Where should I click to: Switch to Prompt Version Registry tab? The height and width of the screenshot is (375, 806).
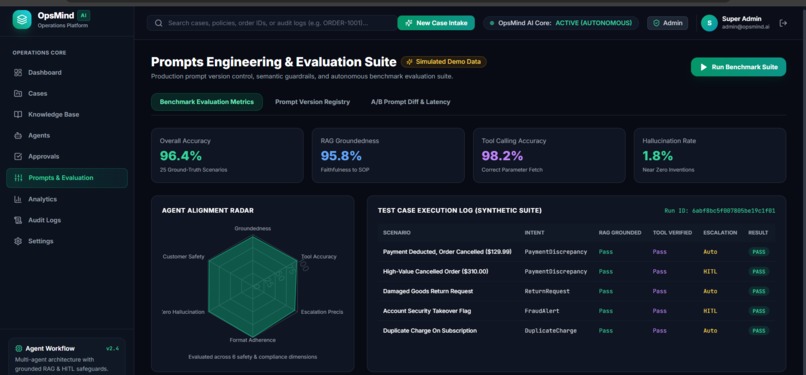[313, 102]
